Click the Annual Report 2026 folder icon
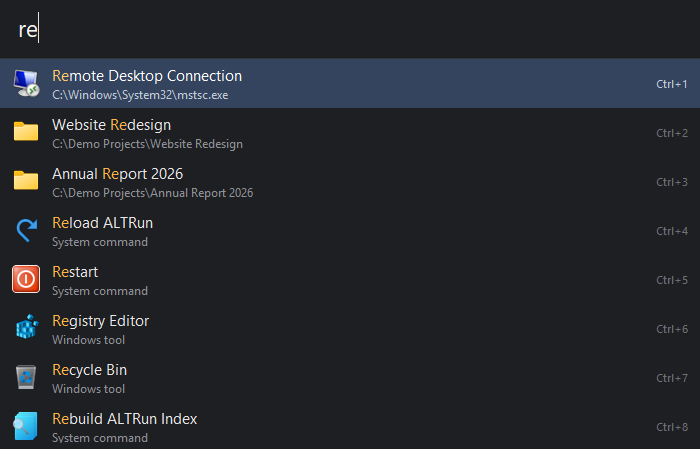This screenshot has width=700, height=449. click(26, 181)
